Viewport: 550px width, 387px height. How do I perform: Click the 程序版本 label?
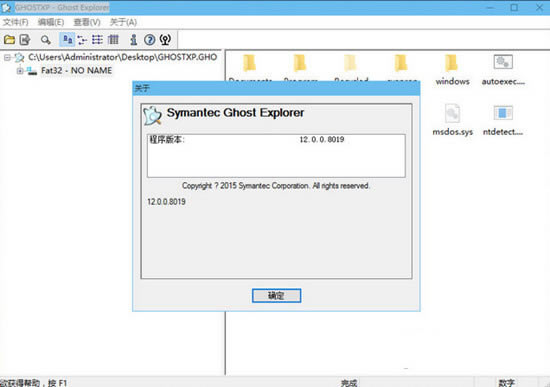[x=167, y=140]
